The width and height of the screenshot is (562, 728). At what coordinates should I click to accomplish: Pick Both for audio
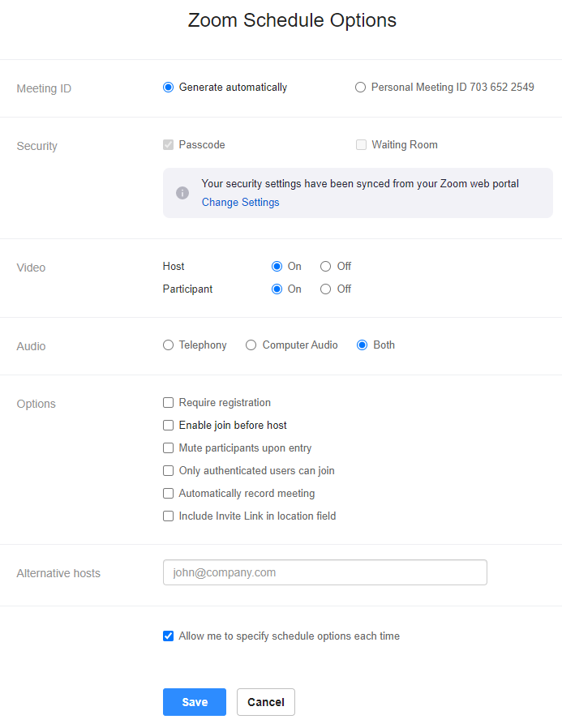[x=362, y=345]
